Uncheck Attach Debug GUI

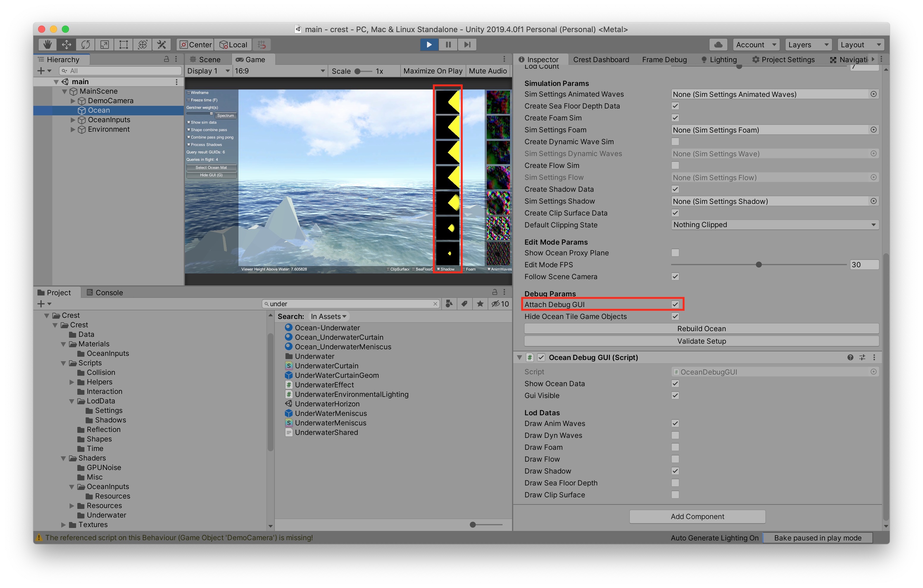click(675, 304)
